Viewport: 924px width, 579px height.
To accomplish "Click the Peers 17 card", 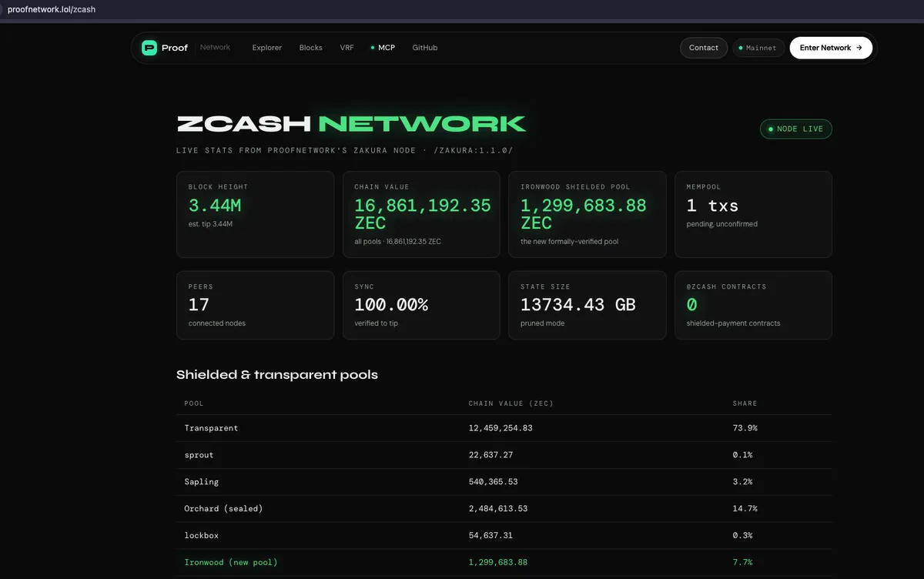I will pos(255,305).
